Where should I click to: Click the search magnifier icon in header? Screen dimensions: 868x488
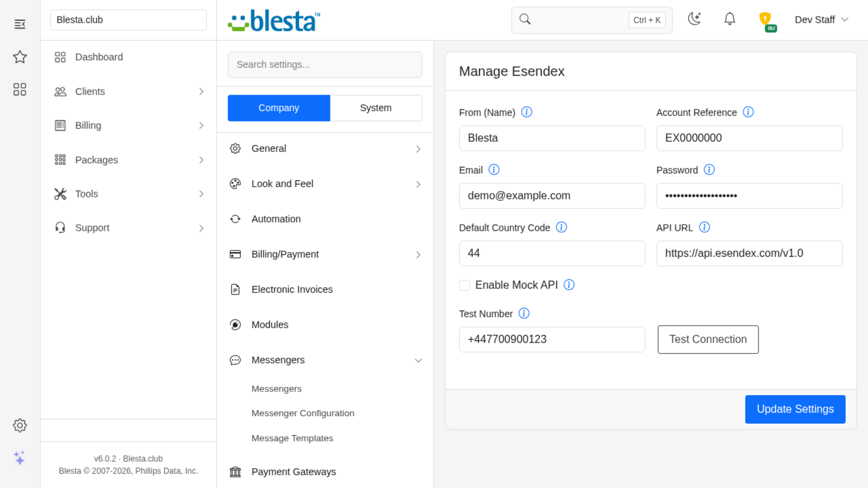[525, 19]
